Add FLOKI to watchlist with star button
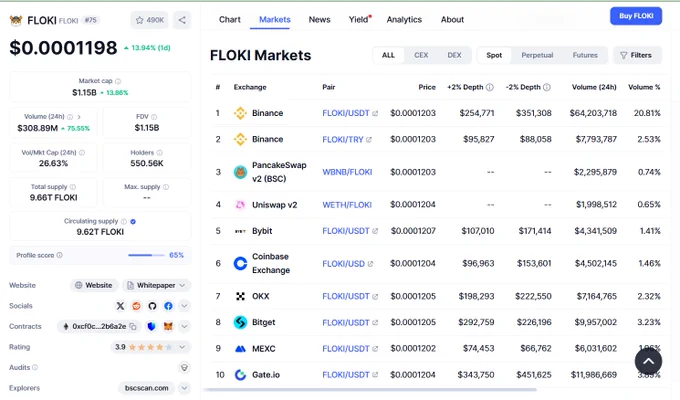 click(x=150, y=20)
